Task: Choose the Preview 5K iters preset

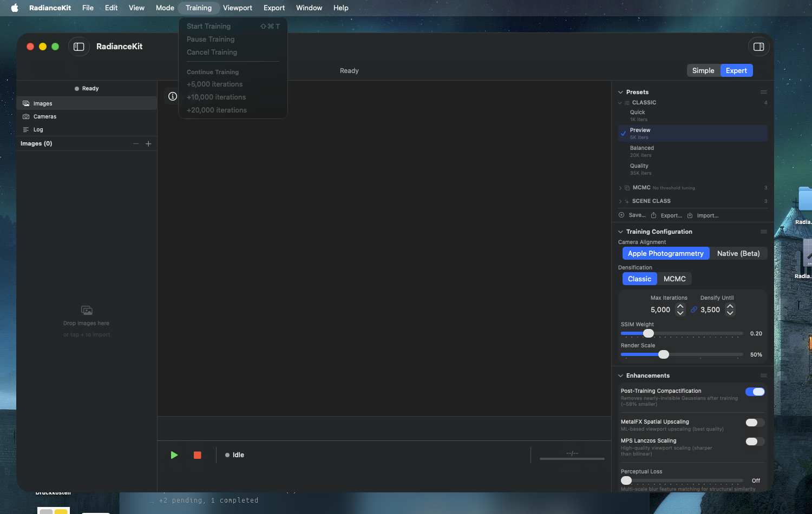Action: point(693,134)
